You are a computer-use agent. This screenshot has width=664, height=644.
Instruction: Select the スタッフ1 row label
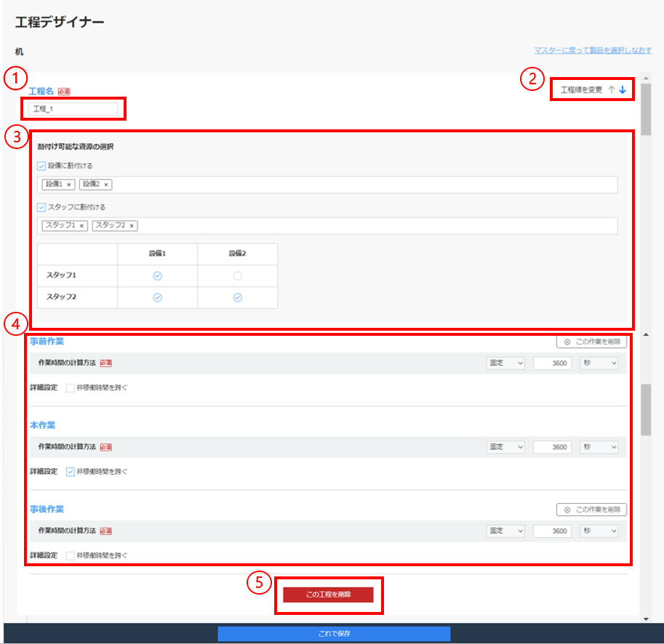pos(61,275)
